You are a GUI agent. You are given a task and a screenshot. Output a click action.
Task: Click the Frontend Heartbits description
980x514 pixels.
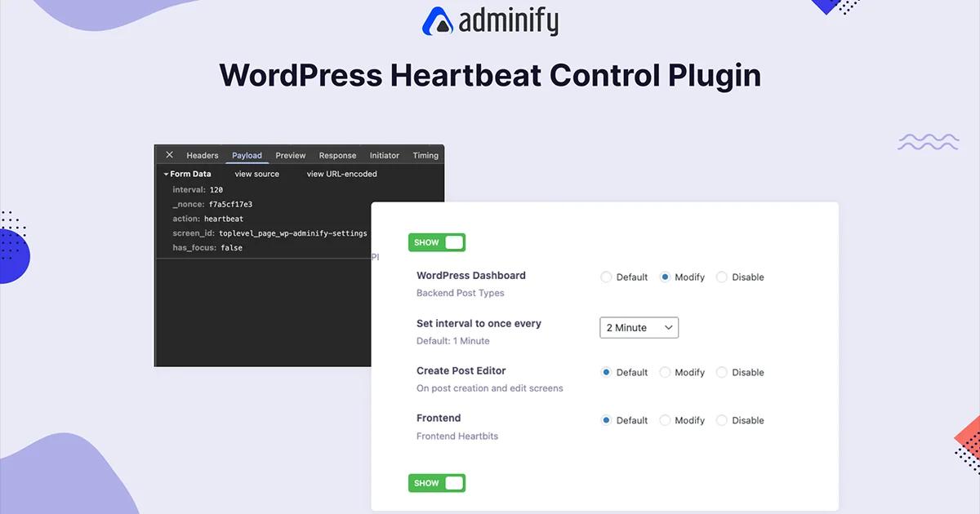(x=457, y=436)
